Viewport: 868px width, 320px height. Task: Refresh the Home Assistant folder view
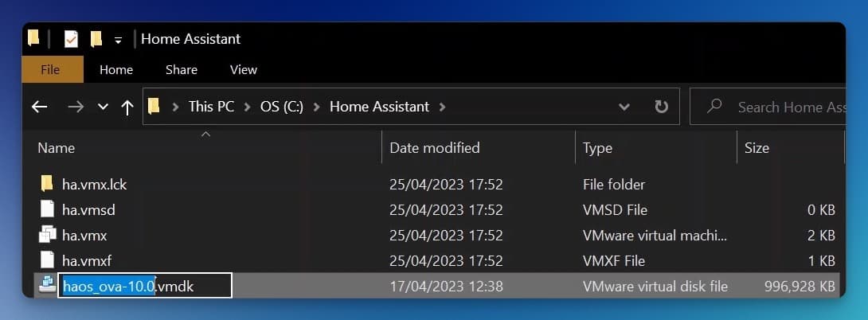click(661, 107)
